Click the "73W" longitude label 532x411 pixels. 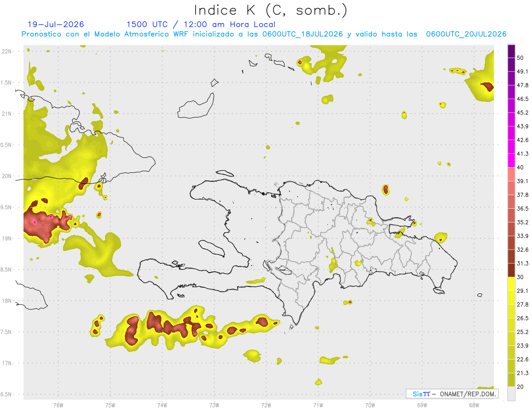pos(214,405)
